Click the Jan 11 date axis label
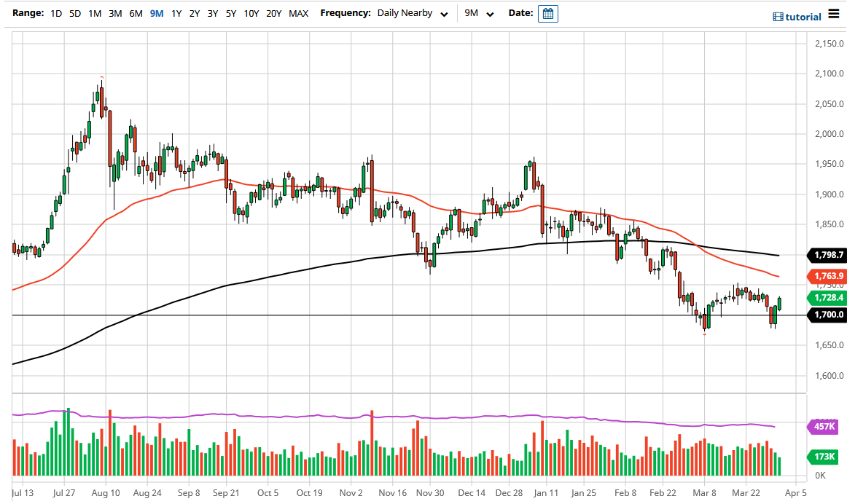847x504 pixels. [x=546, y=493]
